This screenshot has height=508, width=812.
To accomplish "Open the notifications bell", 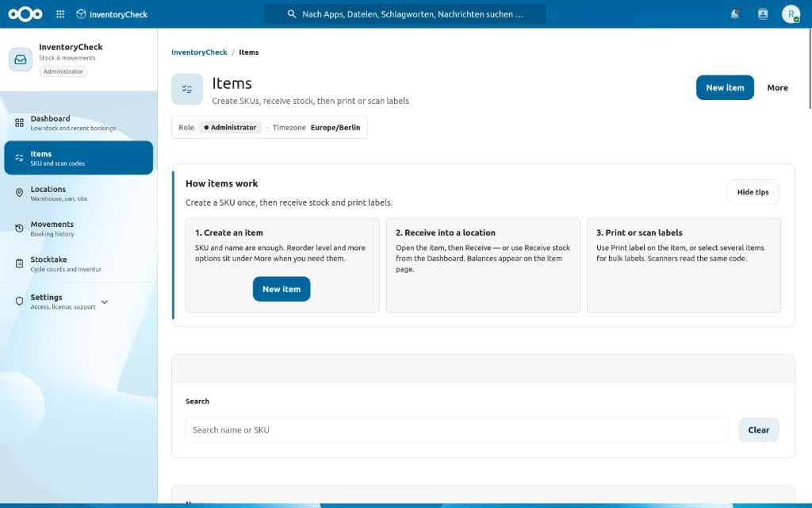I will tap(735, 14).
